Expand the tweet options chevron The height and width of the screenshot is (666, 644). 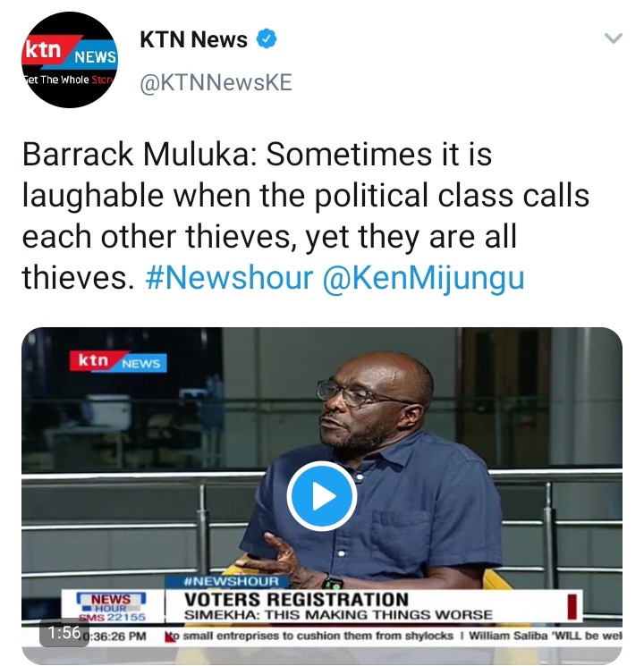613,38
